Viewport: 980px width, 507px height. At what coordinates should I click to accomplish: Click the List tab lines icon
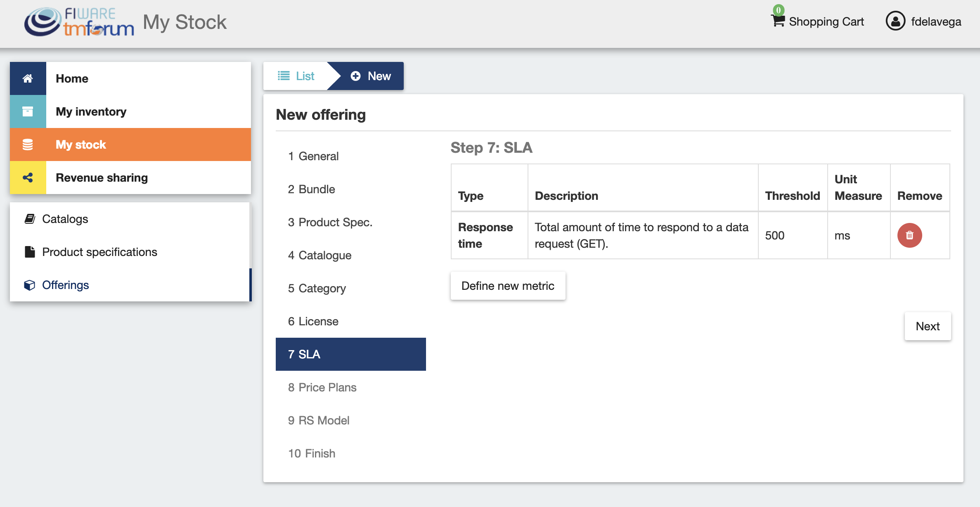[x=284, y=76]
